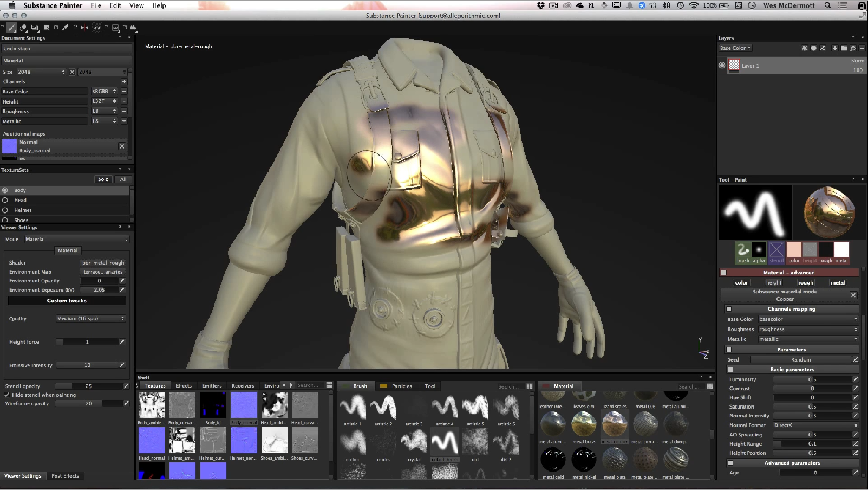This screenshot has height=490, width=868.
Task: Add a new layer with plus icon
Action: tap(834, 48)
